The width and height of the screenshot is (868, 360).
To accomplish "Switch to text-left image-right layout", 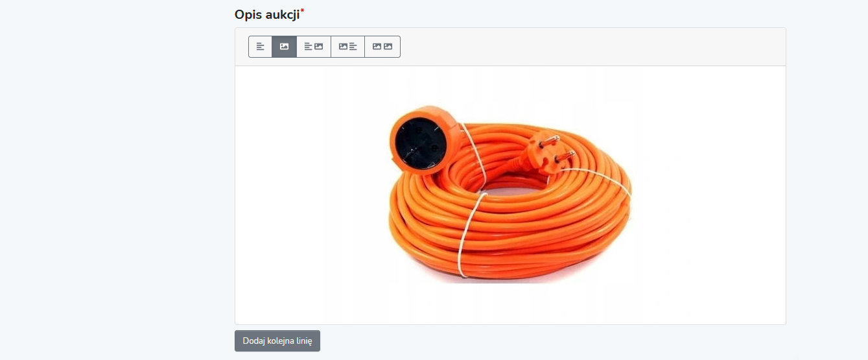I will coord(314,47).
